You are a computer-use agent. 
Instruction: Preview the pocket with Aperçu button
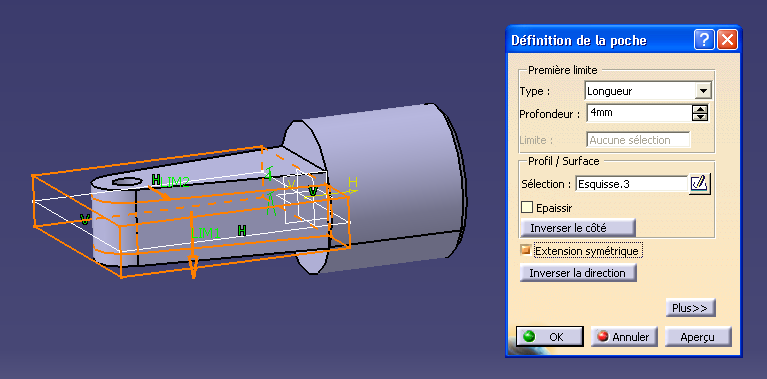pos(699,336)
